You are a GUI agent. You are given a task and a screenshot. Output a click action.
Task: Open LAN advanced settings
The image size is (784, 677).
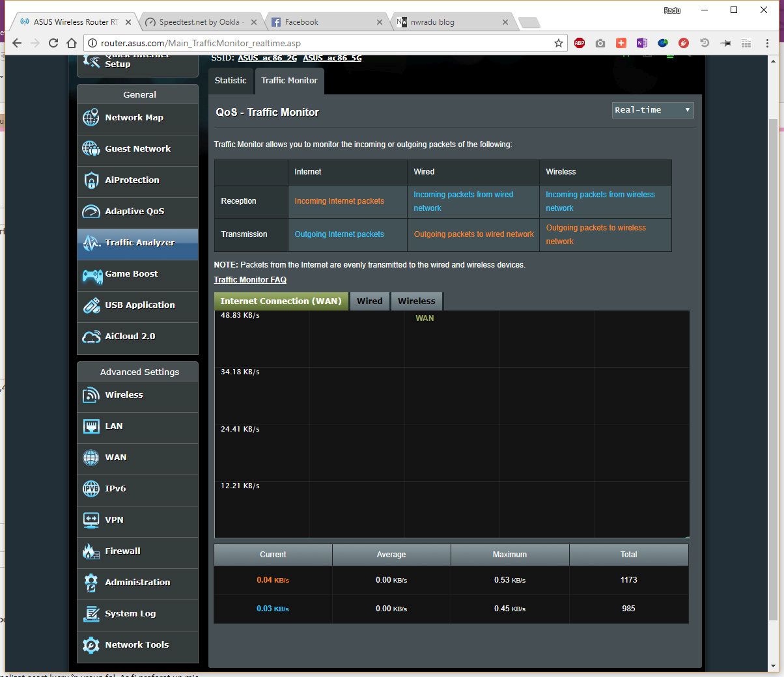137,426
